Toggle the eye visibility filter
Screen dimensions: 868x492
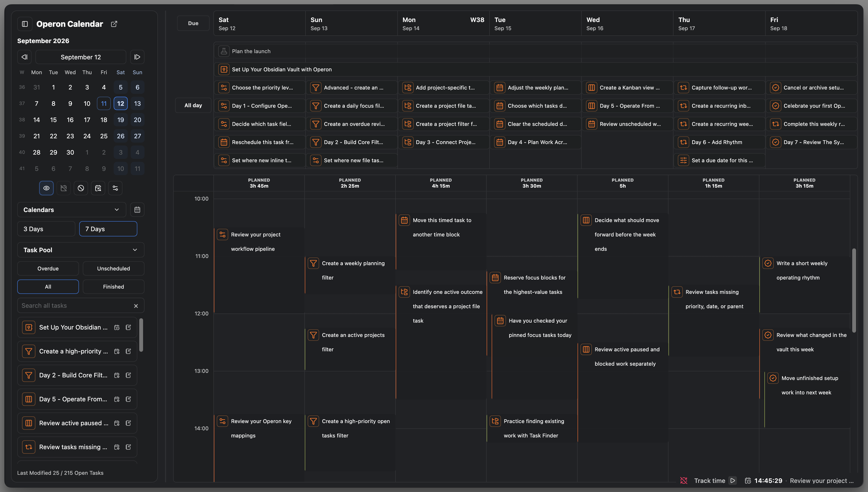[x=46, y=188]
